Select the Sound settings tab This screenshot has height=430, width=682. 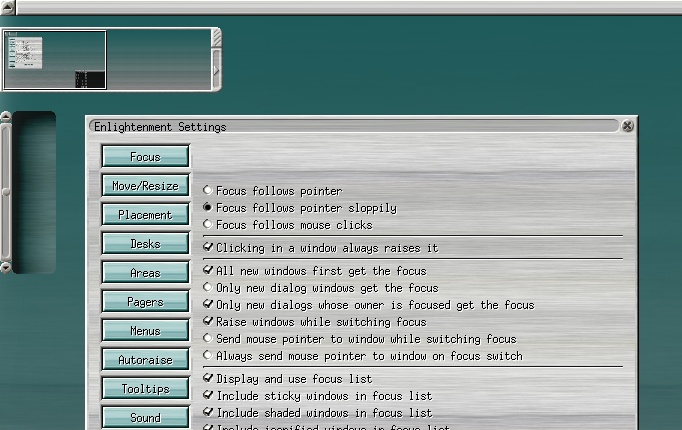coord(145,417)
